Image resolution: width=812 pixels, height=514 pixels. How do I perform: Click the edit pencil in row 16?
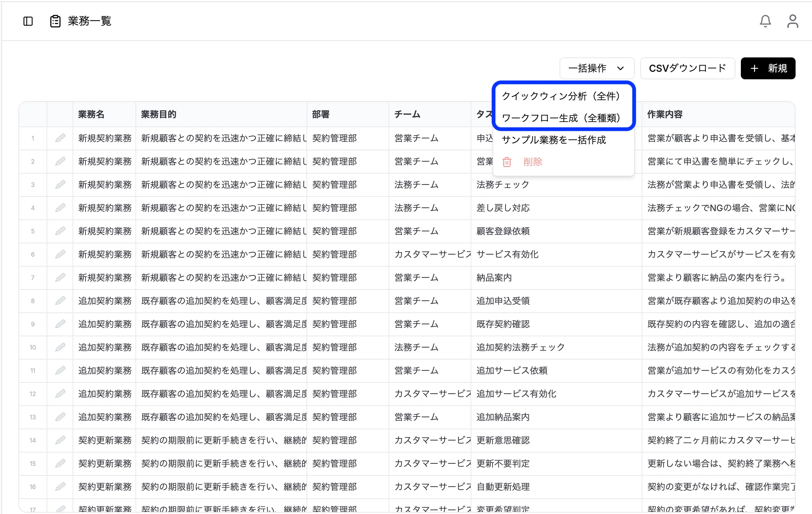pos(60,487)
